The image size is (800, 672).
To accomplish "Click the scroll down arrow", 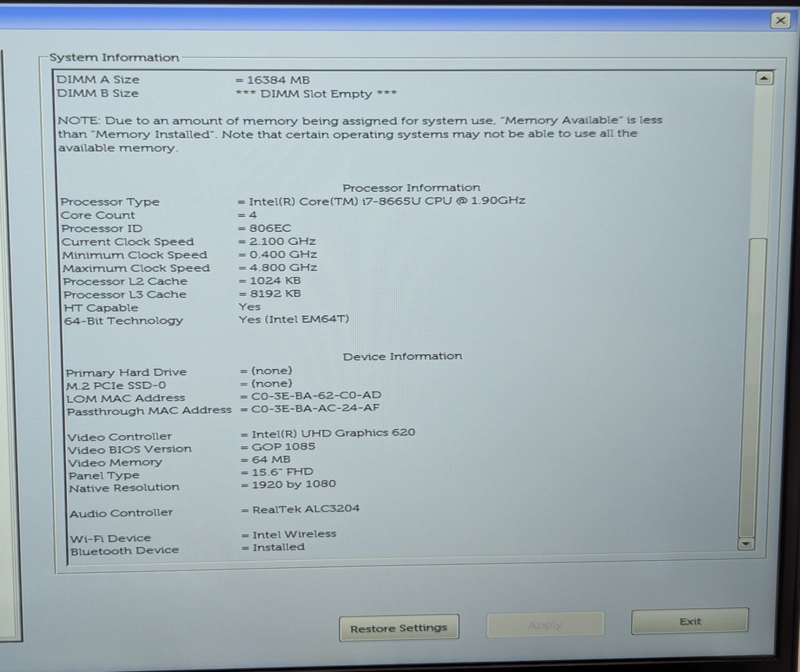I will [746, 544].
